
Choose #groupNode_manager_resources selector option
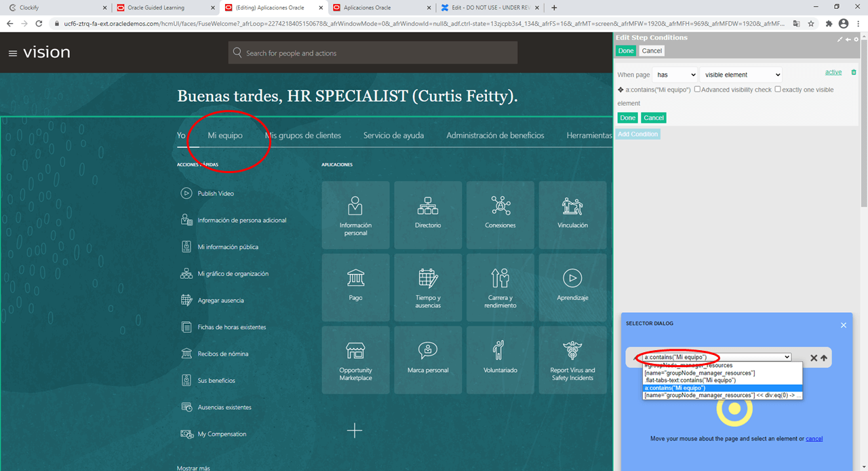pos(722,365)
